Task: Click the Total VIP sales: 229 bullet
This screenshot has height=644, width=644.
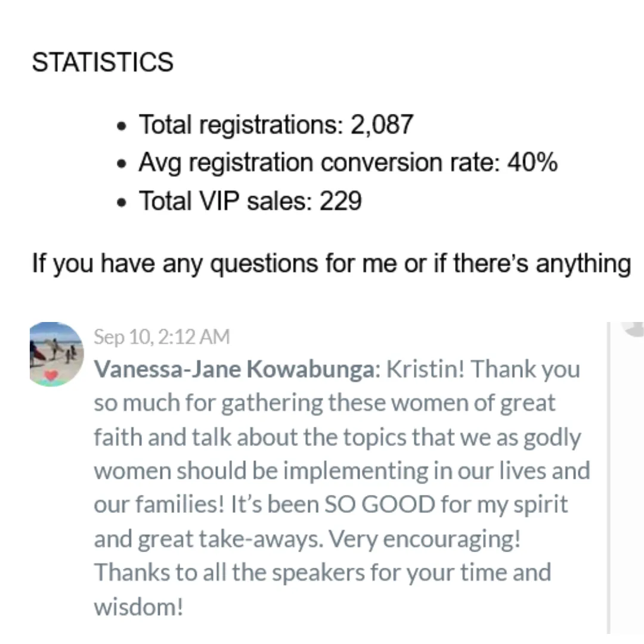Action: tap(250, 201)
